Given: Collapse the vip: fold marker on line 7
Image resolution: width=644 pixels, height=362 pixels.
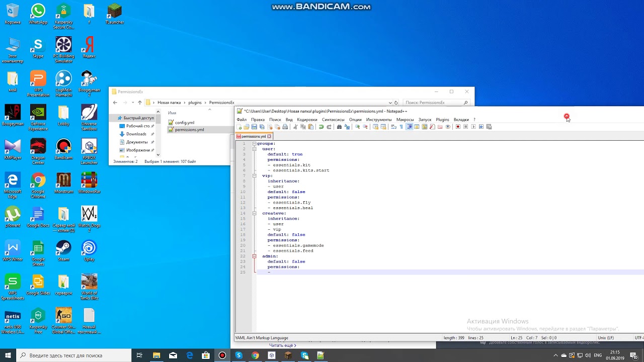Looking at the screenshot, I should tap(254, 176).
